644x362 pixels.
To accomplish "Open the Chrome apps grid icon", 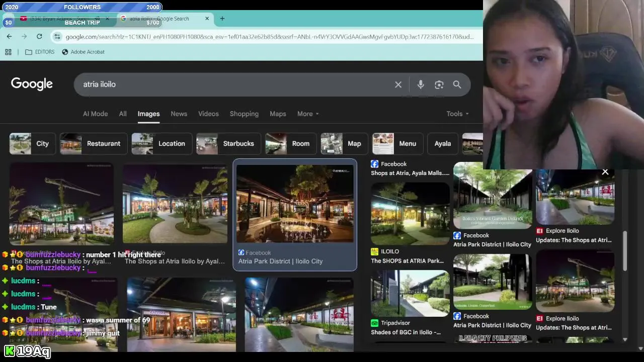I will pyautogui.click(x=8, y=52).
